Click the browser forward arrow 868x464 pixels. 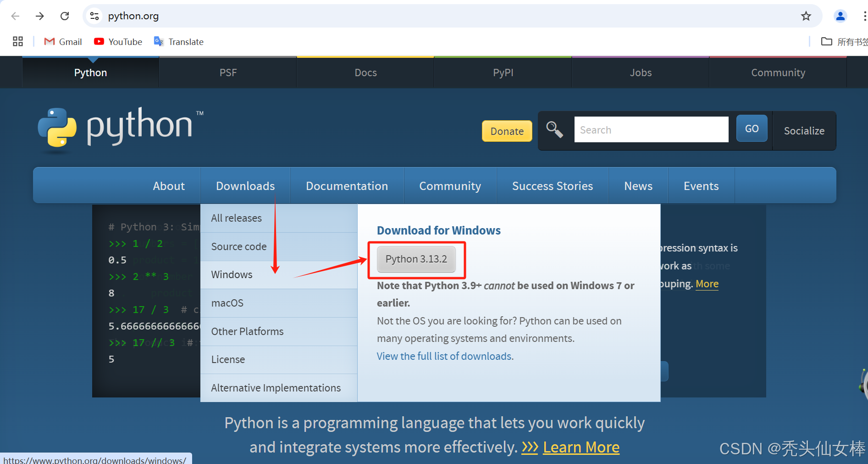coord(40,16)
